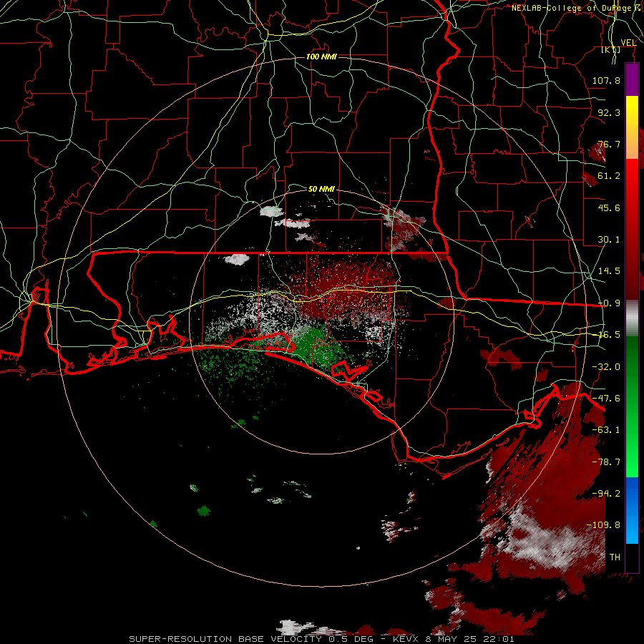
Task: Click the 50 NMI range ring label
Action: pos(321,189)
